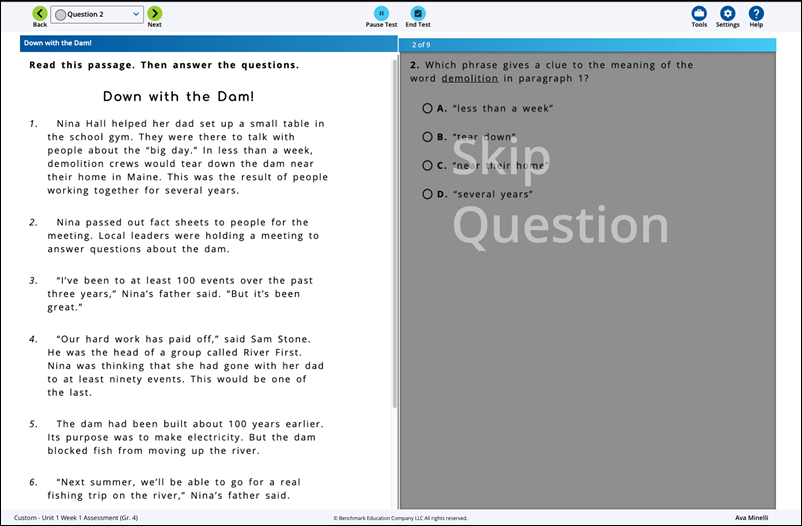Go to previous question with Back arrow
802x526 pixels.
point(39,14)
